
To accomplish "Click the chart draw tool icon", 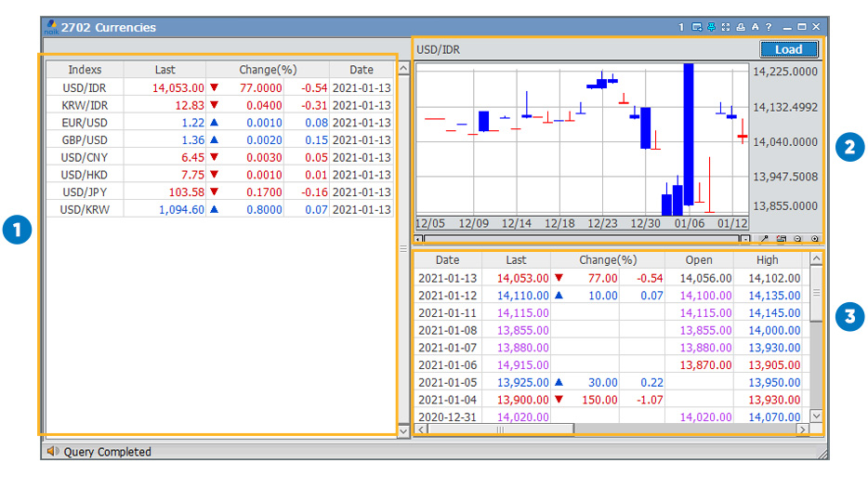I will (766, 239).
